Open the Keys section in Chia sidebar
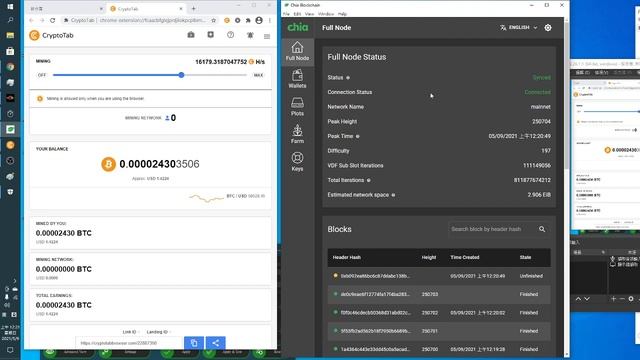The image size is (640, 360). point(297,162)
